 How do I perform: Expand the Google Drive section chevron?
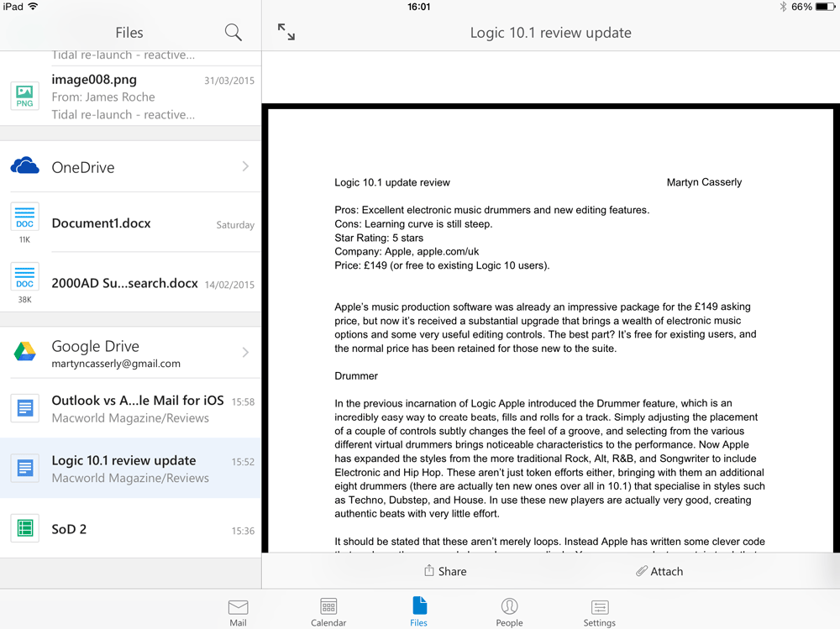[245, 352]
